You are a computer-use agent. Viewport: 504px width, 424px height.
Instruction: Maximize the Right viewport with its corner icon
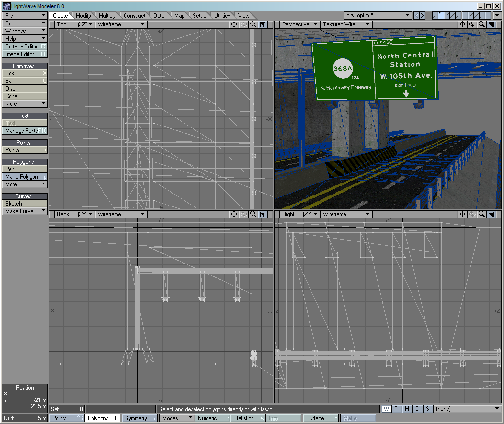(491, 214)
